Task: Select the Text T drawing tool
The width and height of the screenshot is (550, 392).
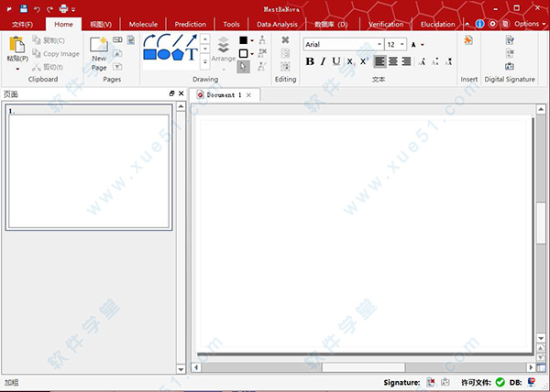Action: coord(192,54)
